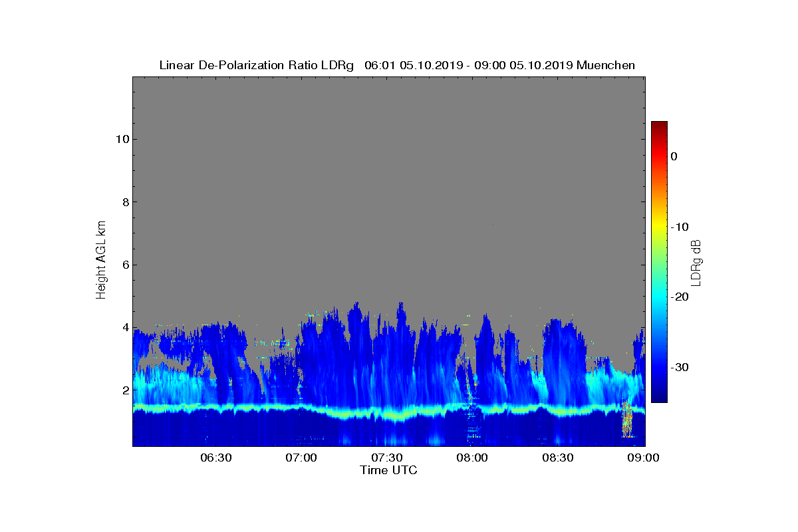Click the 07:00 time tick label
This screenshot has height=532, width=798.
pyautogui.click(x=301, y=458)
